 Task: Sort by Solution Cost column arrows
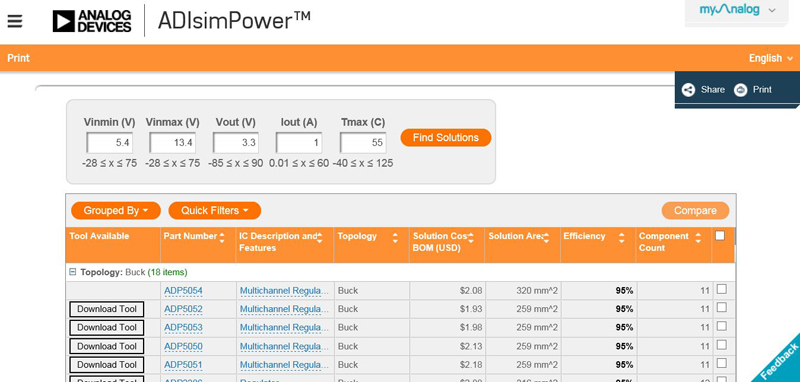click(x=470, y=237)
